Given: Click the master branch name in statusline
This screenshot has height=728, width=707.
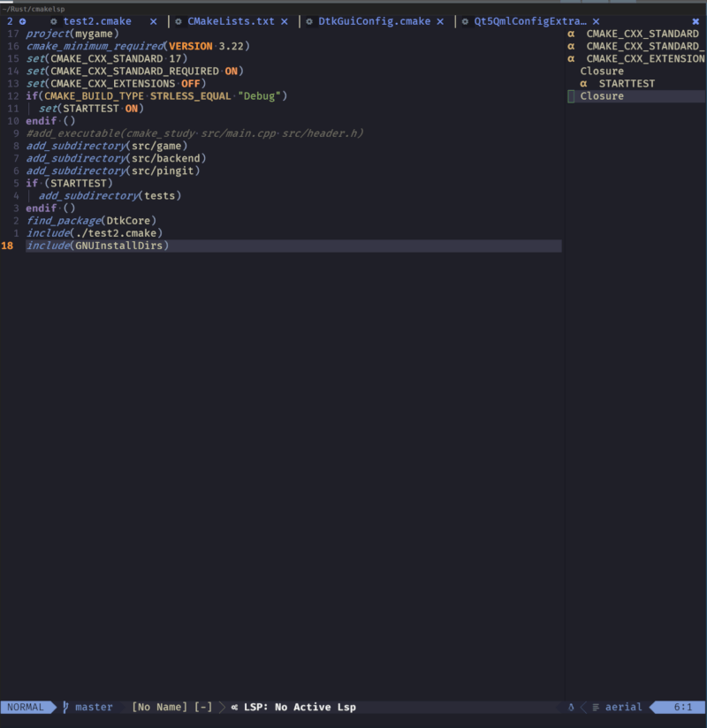Looking at the screenshot, I should click(94, 707).
